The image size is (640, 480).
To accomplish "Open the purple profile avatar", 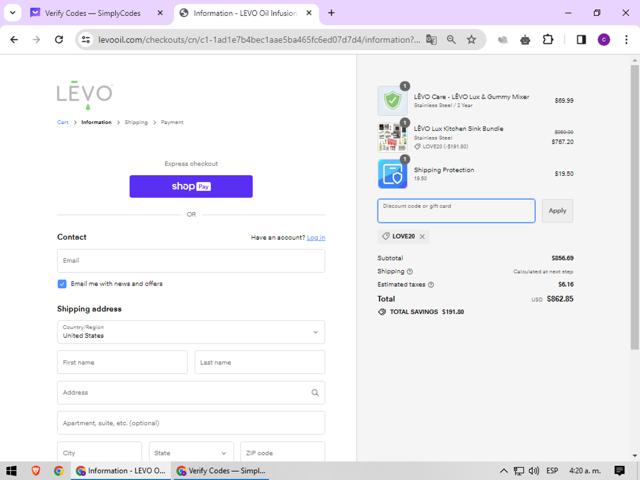I will coord(604,40).
